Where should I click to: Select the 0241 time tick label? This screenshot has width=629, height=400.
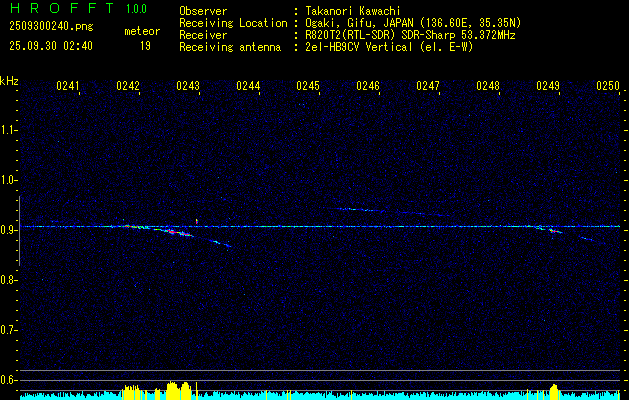[68, 87]
